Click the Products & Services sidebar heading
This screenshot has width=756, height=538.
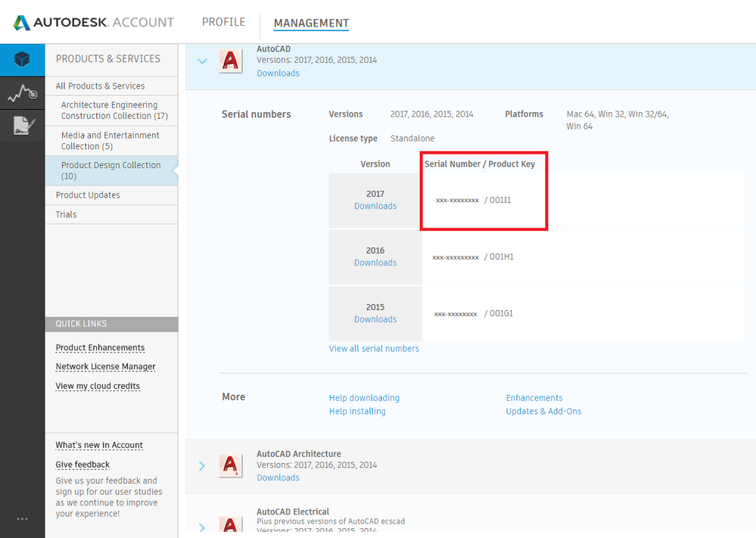(108, 59)
